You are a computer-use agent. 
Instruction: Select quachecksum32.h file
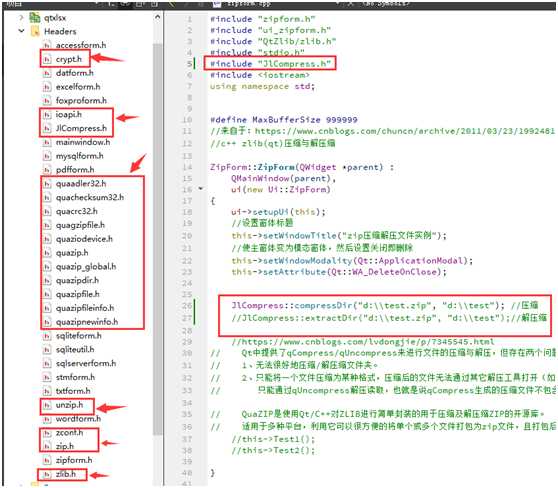(90, 198)
